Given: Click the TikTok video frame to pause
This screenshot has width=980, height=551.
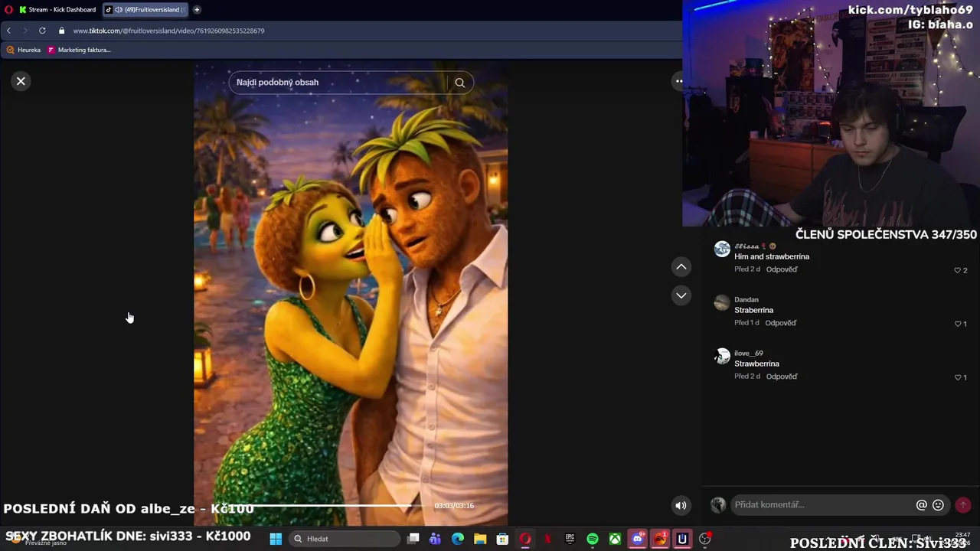Looking at the screenshot, I should click(x=351, y=295).
